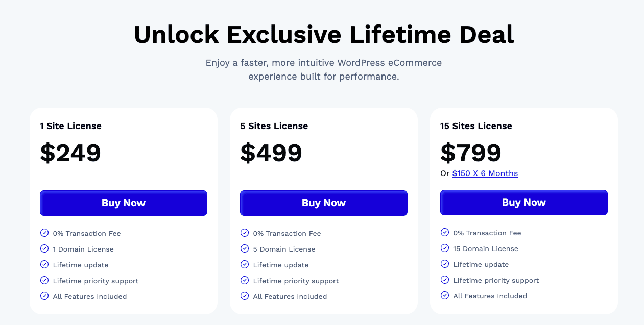
Task: Click Lifetime priority support checkmark in 5 Sites plan
Action: (245, 281)
